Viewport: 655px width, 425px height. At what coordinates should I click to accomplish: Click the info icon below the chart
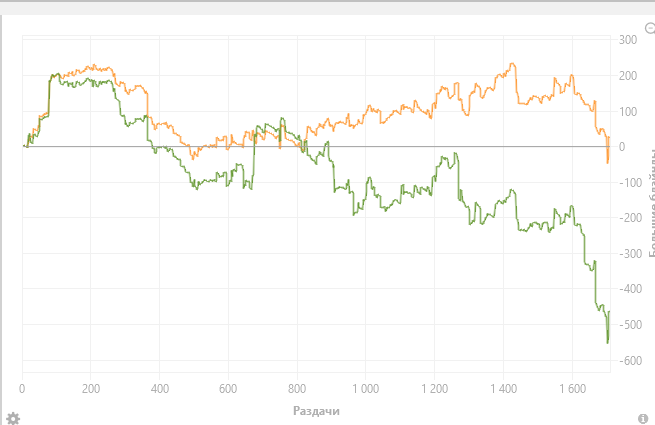pos(642,417)
